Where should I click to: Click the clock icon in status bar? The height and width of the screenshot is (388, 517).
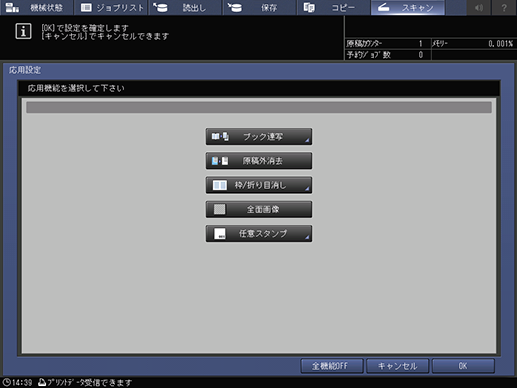click(6, 382)
